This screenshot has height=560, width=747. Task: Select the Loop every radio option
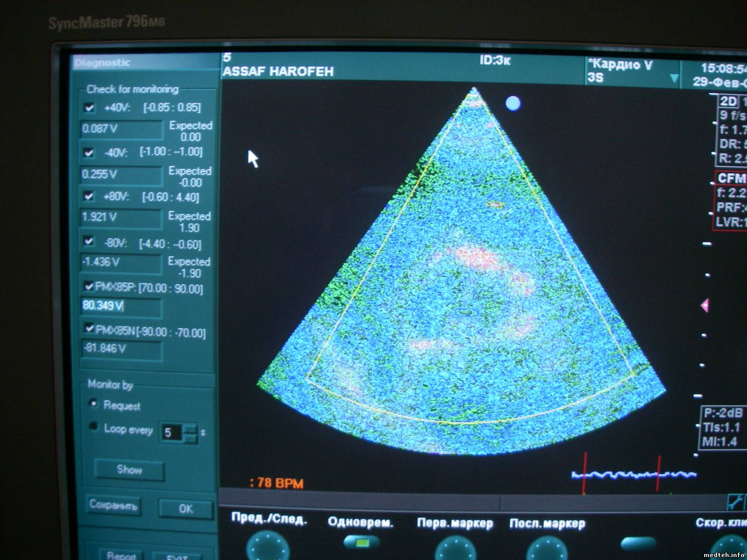pos(93,427)
